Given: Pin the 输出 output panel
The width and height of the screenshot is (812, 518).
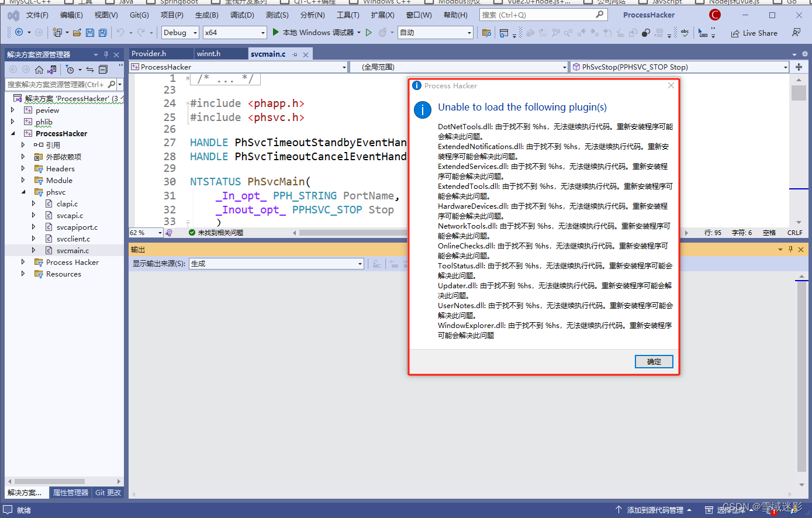Looking at the screenshot, I should point(792,249).
